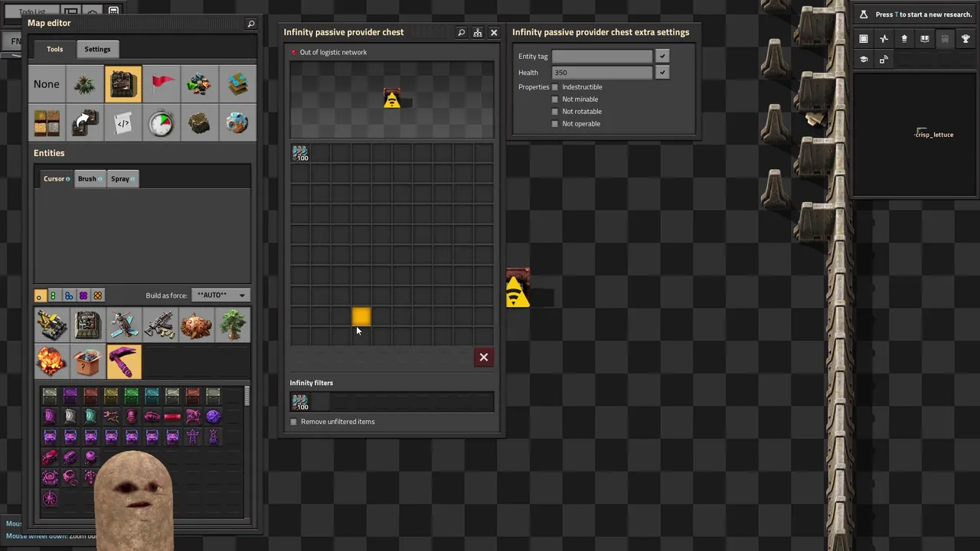
Task: Open the scripting code tool
Action: click(122, 122)
